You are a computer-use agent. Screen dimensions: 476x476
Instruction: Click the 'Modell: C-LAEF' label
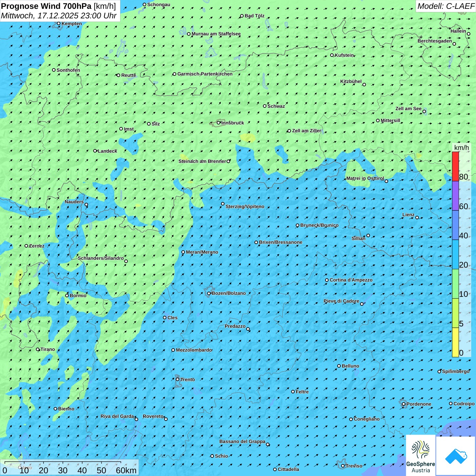(445, 6)
